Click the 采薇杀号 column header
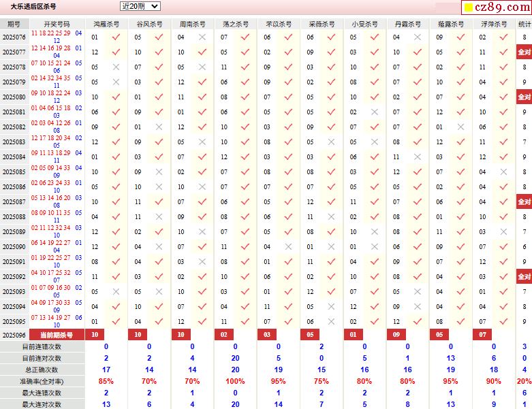 pos(322,24)
